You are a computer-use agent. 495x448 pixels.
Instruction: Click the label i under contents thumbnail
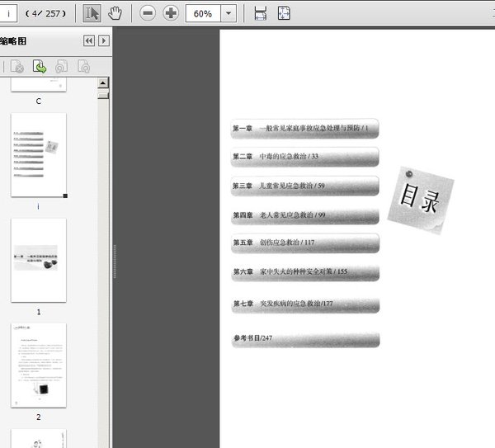[x=39, y=206]
